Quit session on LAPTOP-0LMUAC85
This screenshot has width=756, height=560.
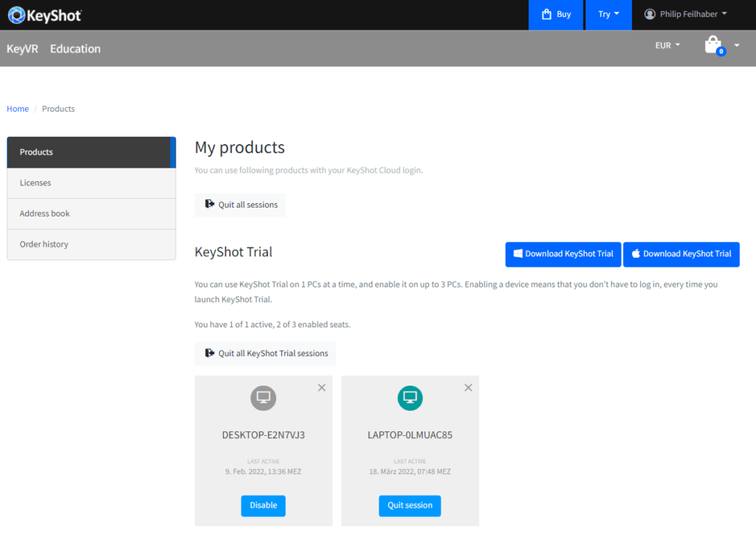tap(410, 505)
